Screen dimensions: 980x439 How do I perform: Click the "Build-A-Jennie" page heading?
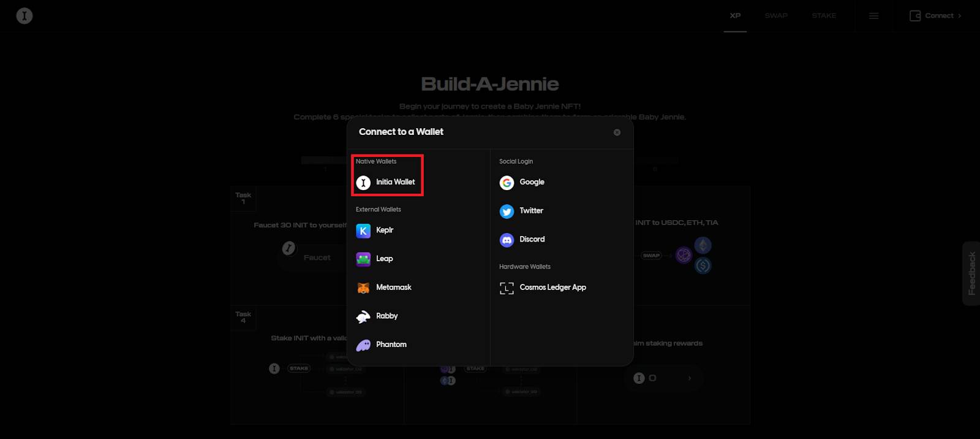tap(490, 84)
